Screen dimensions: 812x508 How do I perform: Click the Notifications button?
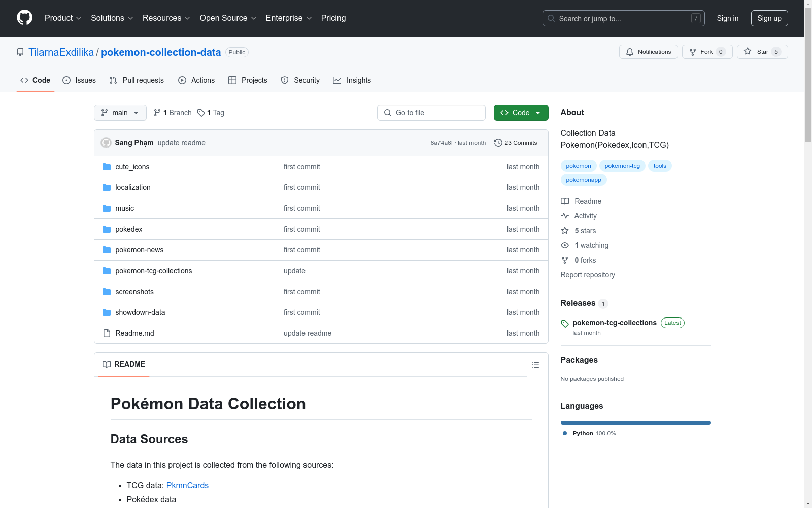[649, 52]
